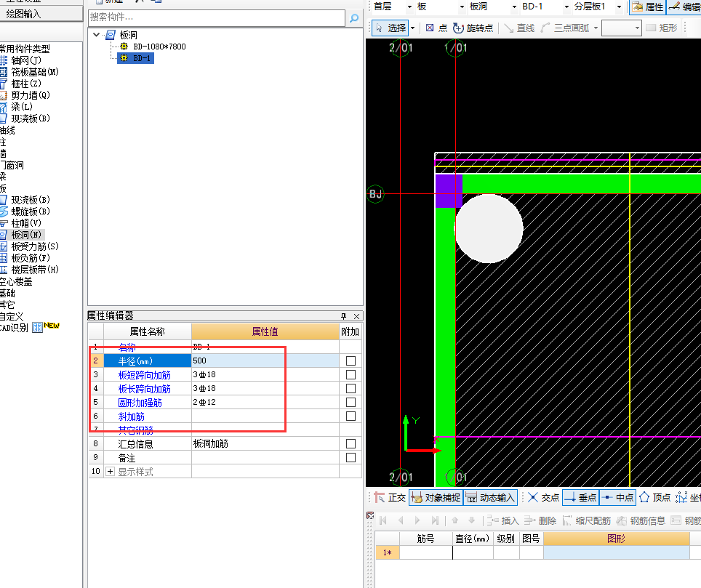Check 附加 box for 备注 row
Screen dimensions: 701x588
pos(351,457)
